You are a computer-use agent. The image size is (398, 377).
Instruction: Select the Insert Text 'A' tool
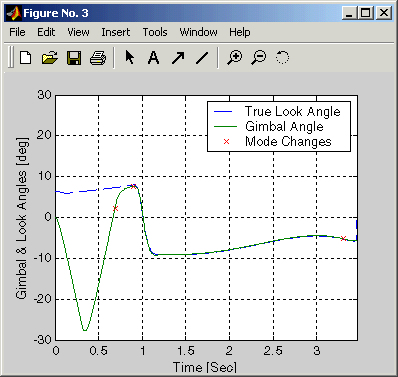pyautogui.click(x=153, y=58)
